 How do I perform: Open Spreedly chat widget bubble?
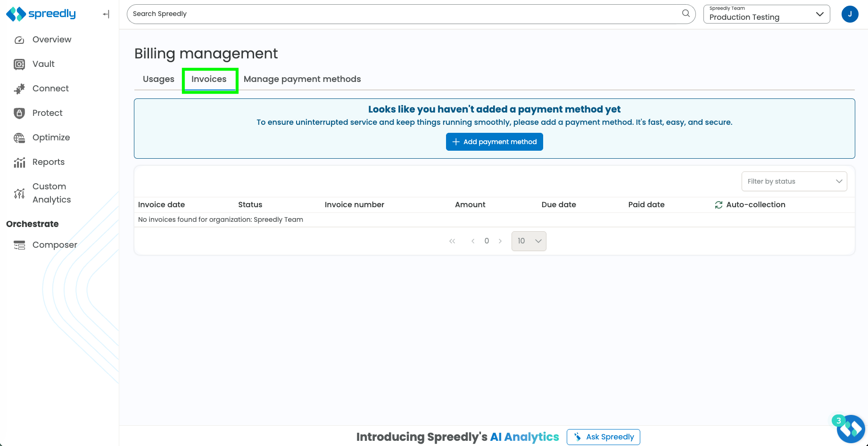point(851,429)
